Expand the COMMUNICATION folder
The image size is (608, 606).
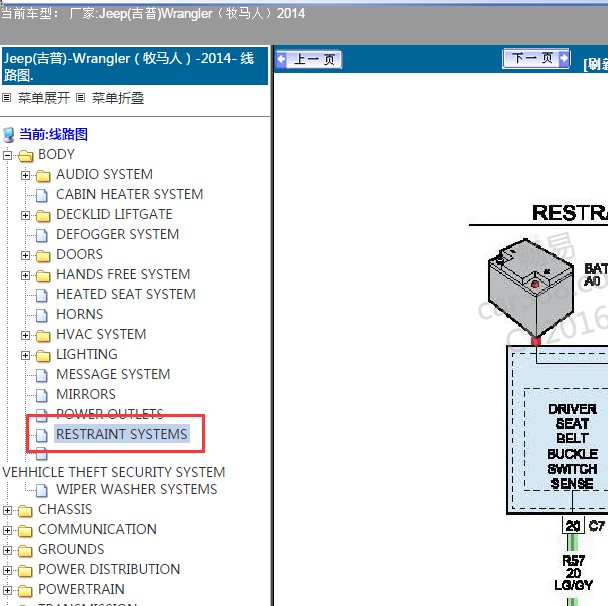7,530
